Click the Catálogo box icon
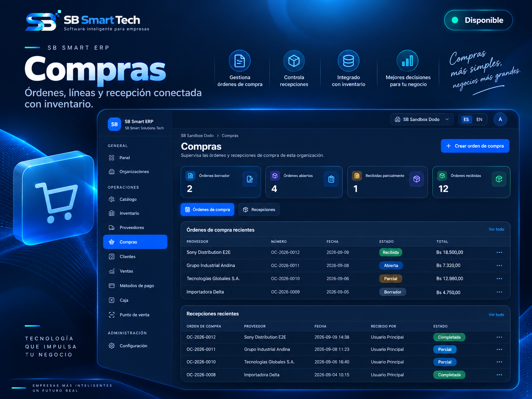The width and height of the screenshot is (532, 399). point(111,199)
